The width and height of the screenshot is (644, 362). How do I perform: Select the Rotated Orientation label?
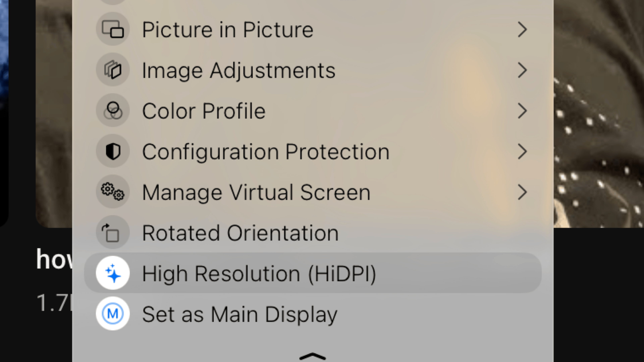point(240,233)
